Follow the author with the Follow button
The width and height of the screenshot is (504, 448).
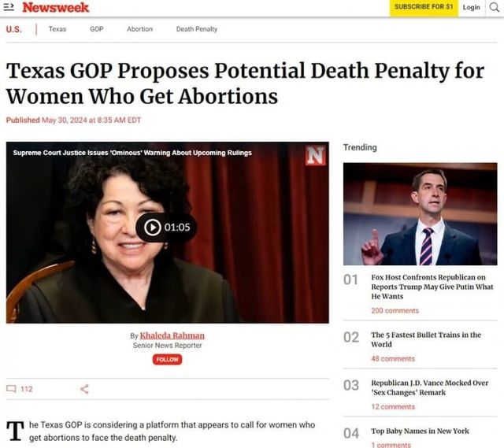(167, 359)
